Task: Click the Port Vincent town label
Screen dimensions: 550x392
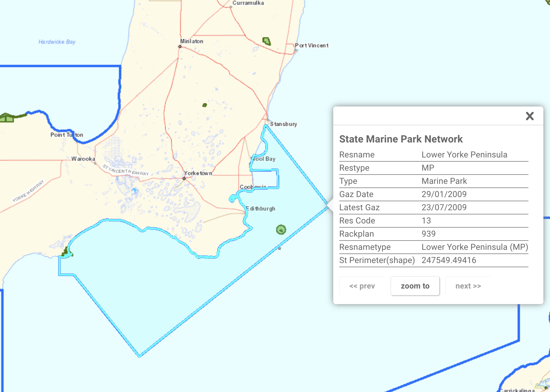Action: 312,46
